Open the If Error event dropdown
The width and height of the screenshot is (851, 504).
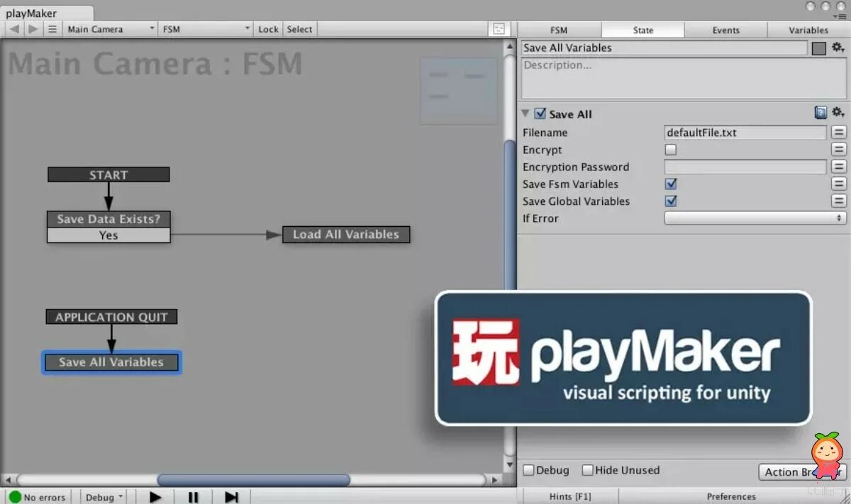click(x=755, y=218)
